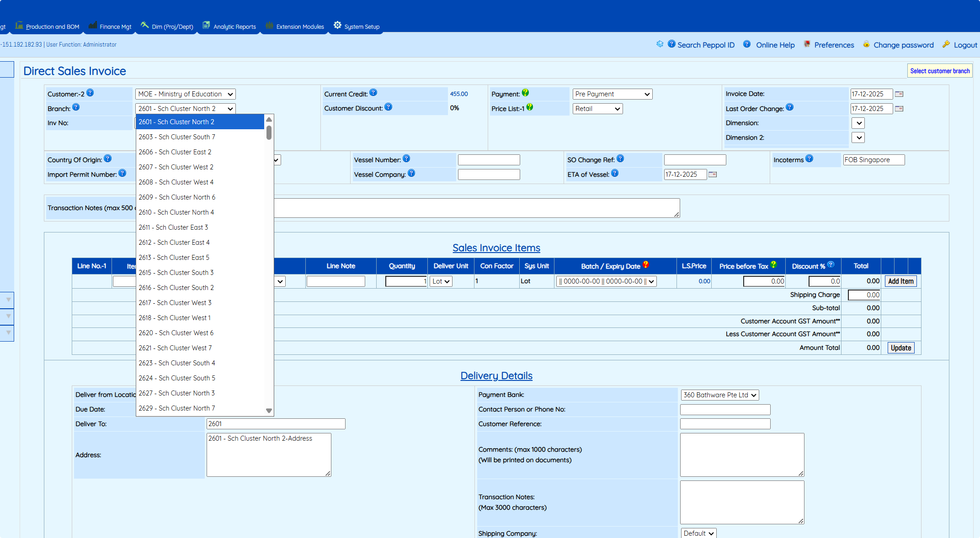The image size is (980, 538).
Task: Click Select customer branch button
Action: click(x=939, y=71)
